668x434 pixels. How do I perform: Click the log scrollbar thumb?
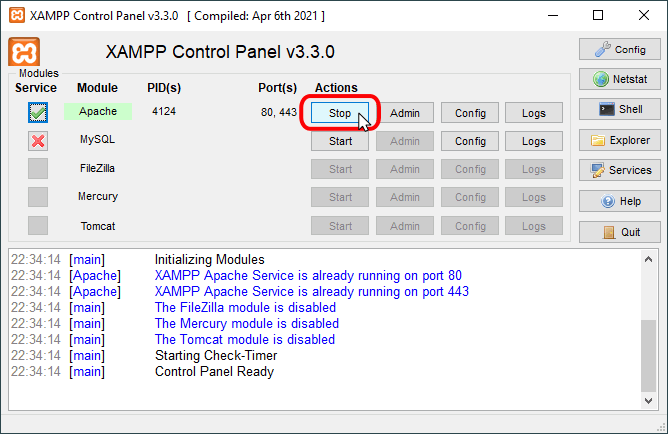click(x=648, y=355)
